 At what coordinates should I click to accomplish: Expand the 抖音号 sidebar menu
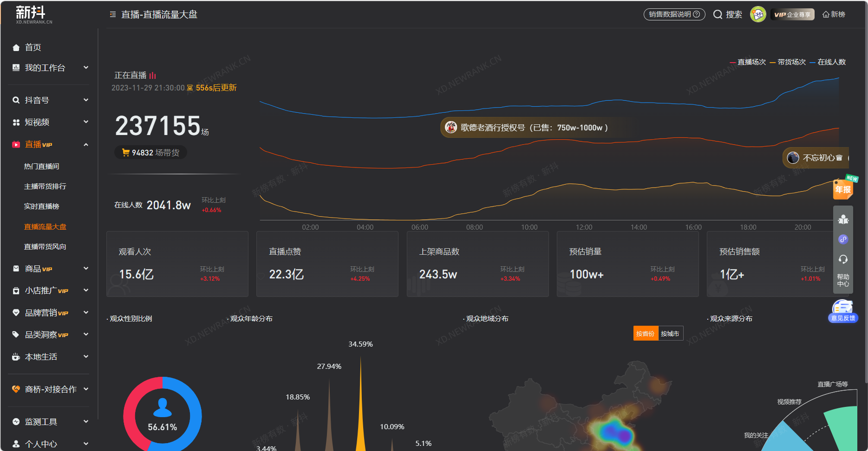click(50, 100)
